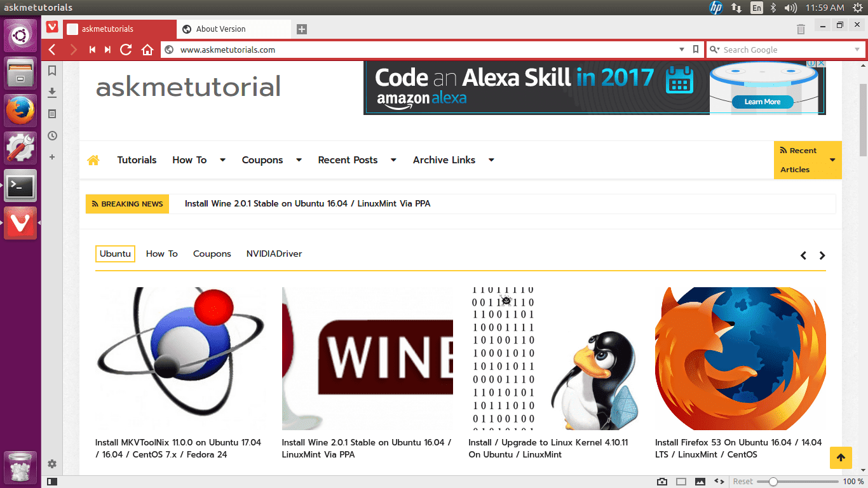
Task: Select the NVIDIADriver category tab
Action: tap(274, 254)
